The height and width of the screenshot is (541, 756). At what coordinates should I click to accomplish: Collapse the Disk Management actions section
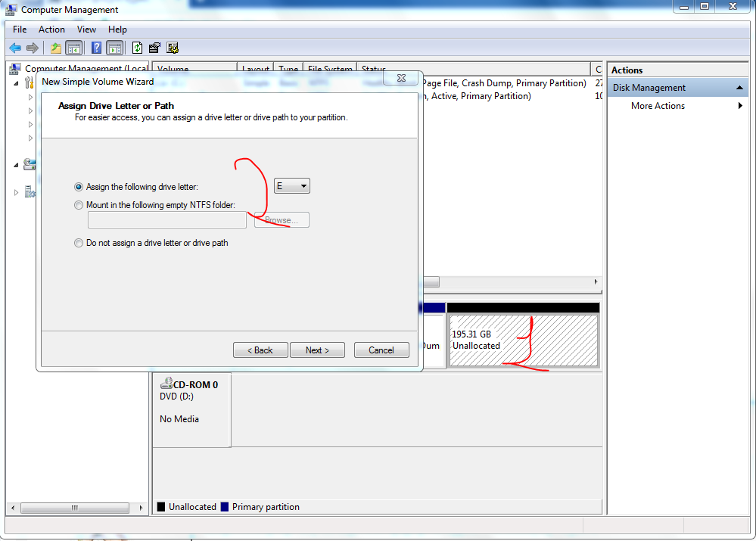click(x=740, y=88)
